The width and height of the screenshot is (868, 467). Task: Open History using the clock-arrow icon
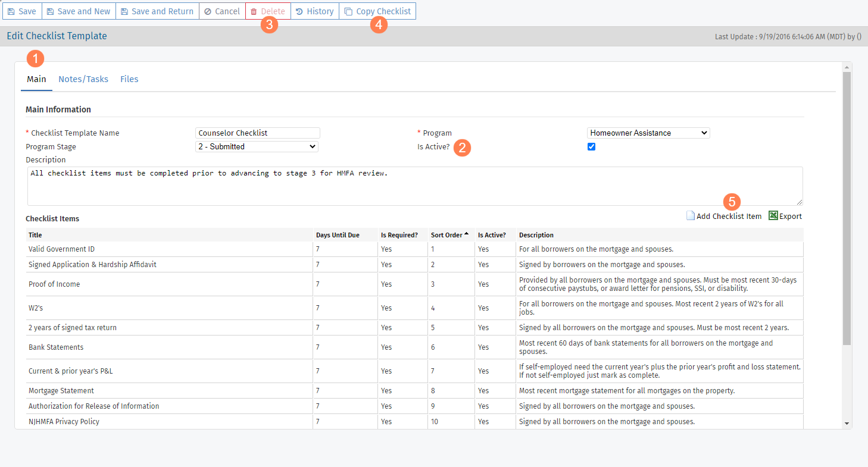[301, 11]
